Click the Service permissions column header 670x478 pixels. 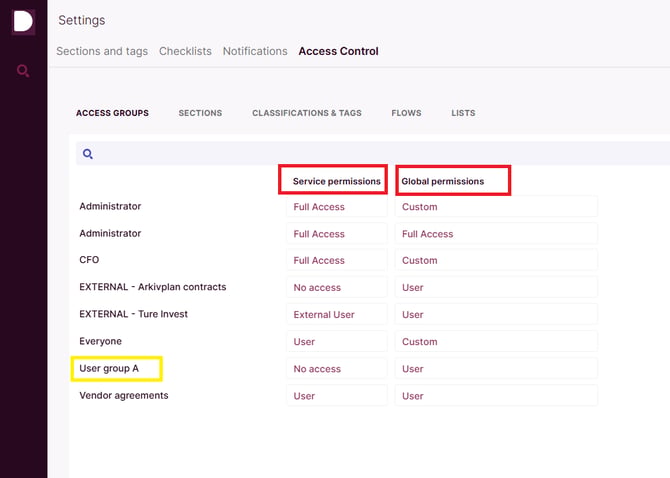(x=337, y=181)
